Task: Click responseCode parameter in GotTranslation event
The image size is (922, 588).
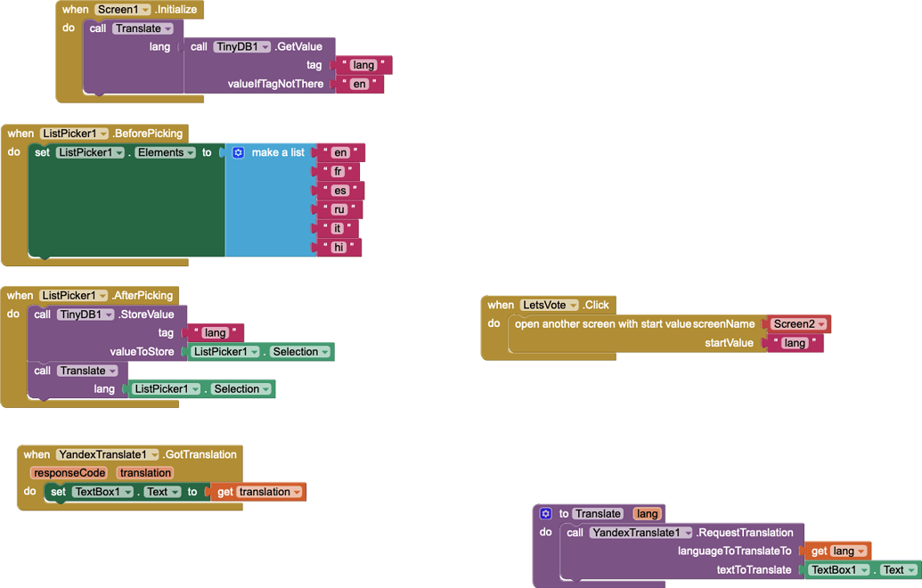Action: [69, 472]
